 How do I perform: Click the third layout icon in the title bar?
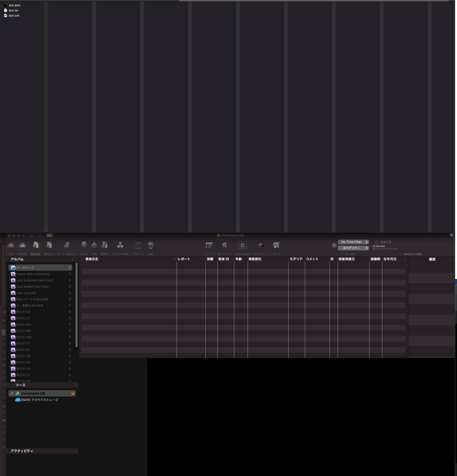(39, 235)
